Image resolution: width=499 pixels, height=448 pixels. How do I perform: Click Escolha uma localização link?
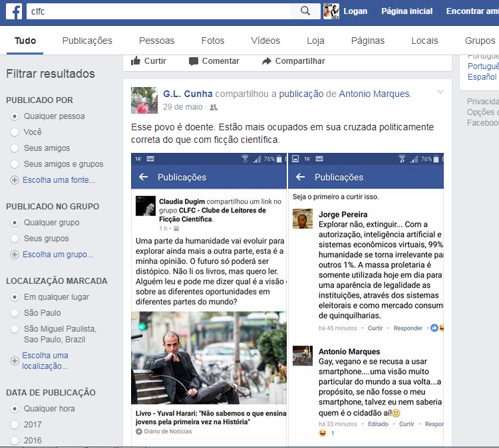pyautogui.click(x=45, y=361)
